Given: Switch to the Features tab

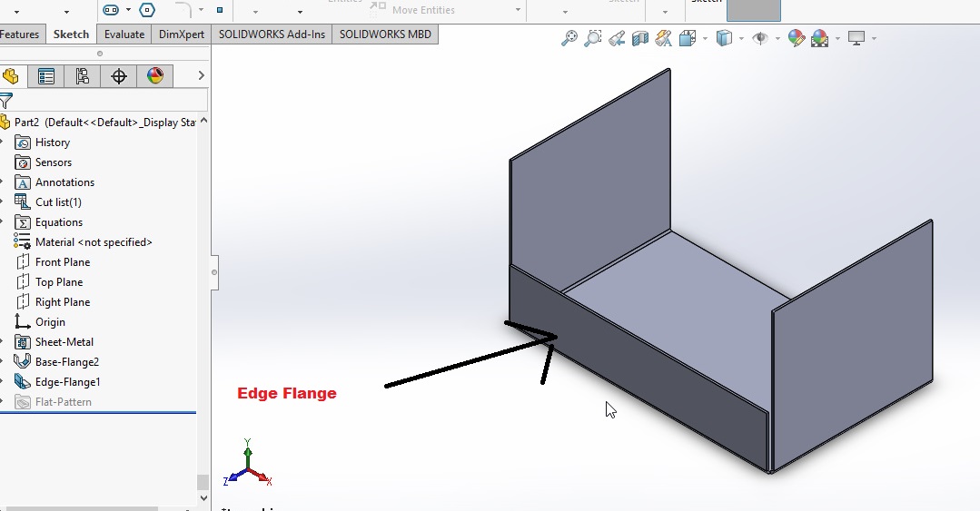Looking at the screenshot, I should pyautogui.click(x=21, y=34).
